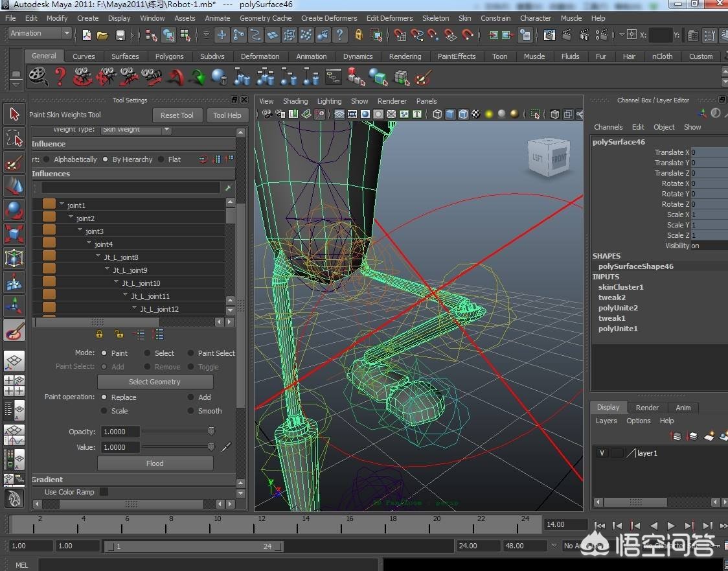This screenshot has width=728, height=571.
Task: Collapse joint4 in influences tree
Action: [89, 243]
